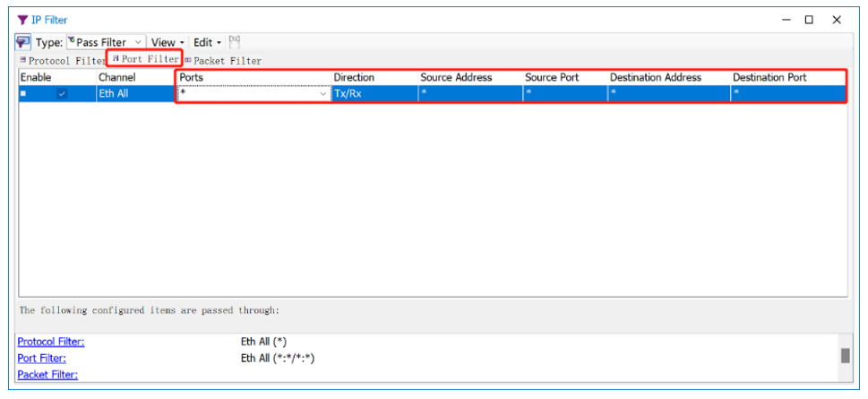
Task: Open the View menu
Action: [167, 42]
